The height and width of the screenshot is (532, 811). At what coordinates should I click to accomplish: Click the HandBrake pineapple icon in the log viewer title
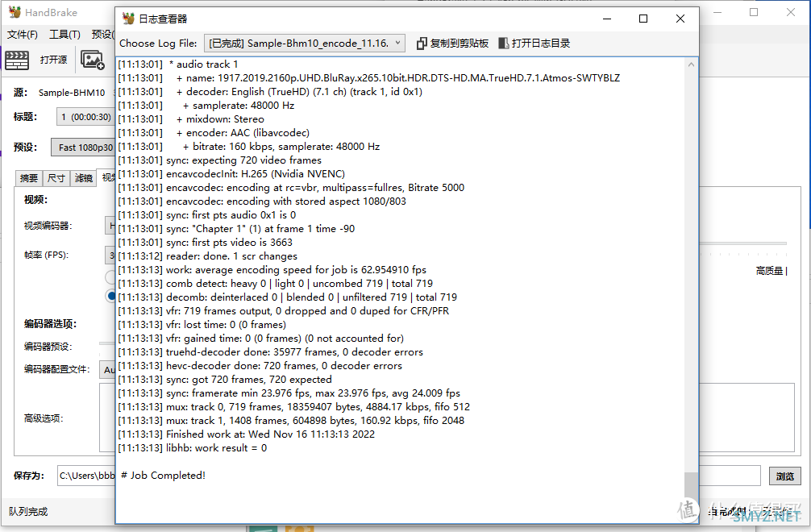coord(128,19)
